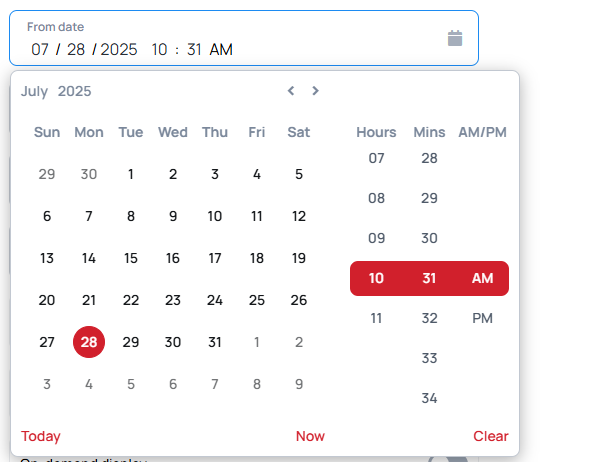Choose hour 08 in Hours column

(x=376, y=198)
